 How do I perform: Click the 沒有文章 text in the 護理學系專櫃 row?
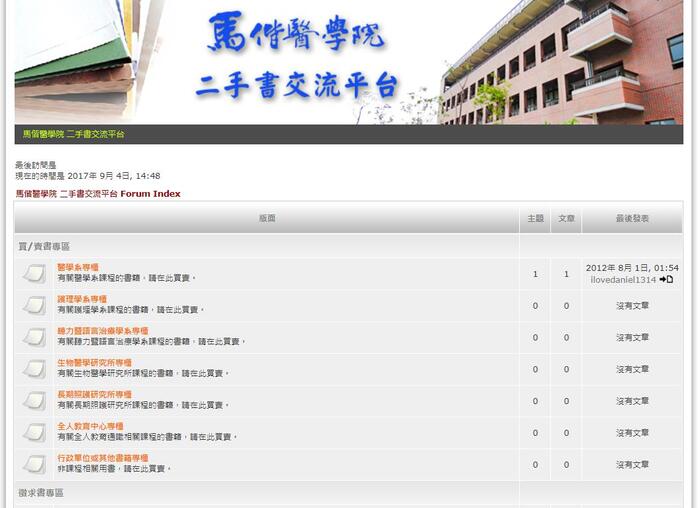[x=632, y=306]
